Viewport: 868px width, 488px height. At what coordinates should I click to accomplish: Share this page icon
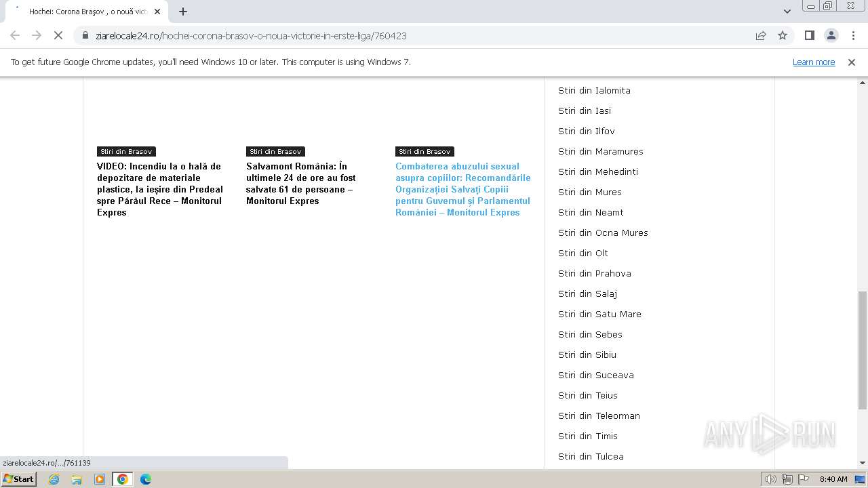761,35
